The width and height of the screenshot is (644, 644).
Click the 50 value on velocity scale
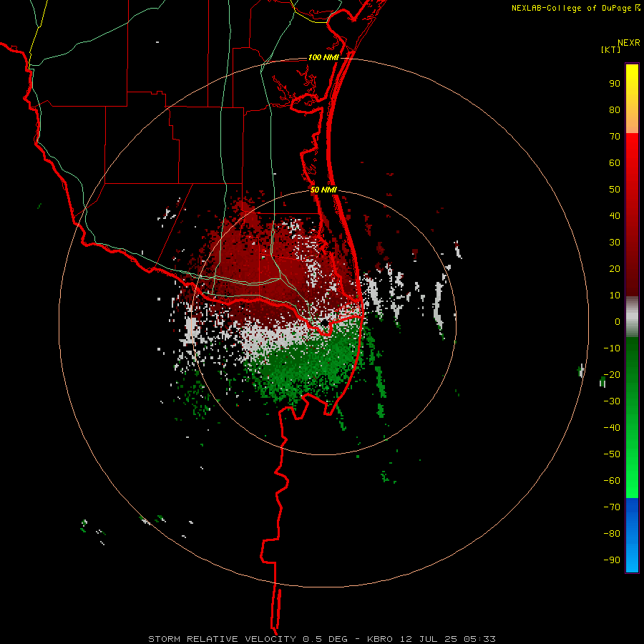tap(615, 190)
